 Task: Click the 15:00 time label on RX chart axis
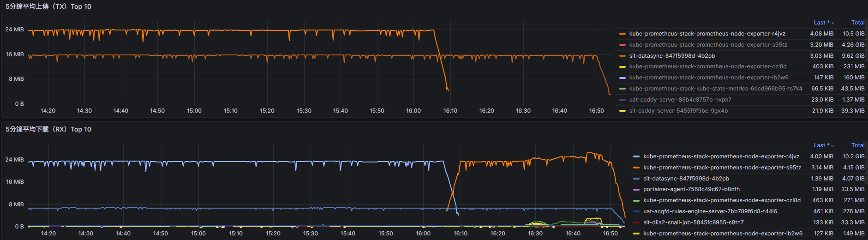(198, 234)
